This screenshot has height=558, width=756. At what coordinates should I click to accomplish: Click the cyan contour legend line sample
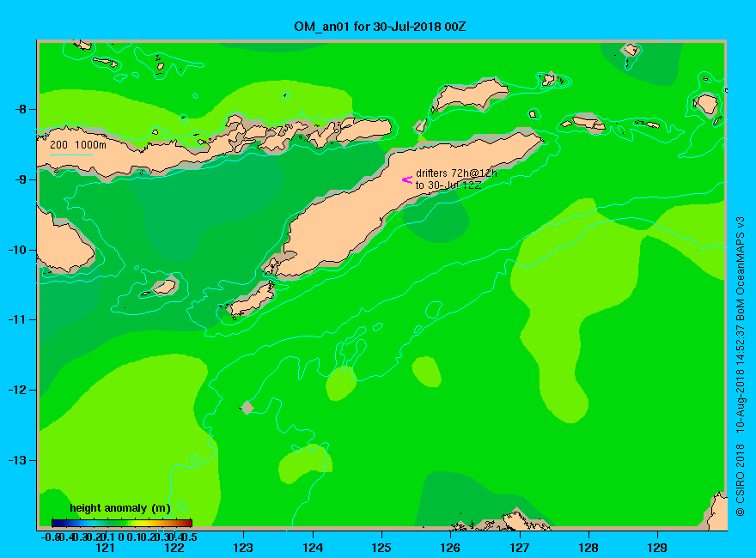[70, 155]
